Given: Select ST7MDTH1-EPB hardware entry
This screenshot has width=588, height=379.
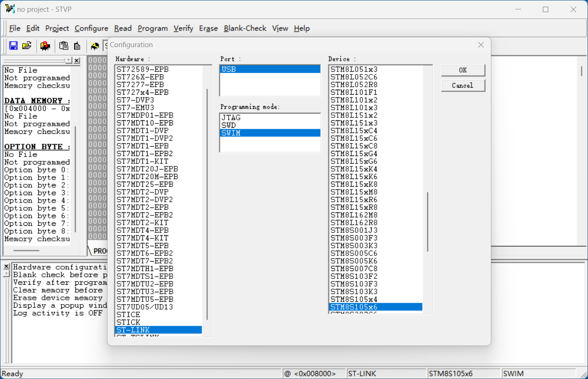Looking at the screenshot, I should pos(158,269).
